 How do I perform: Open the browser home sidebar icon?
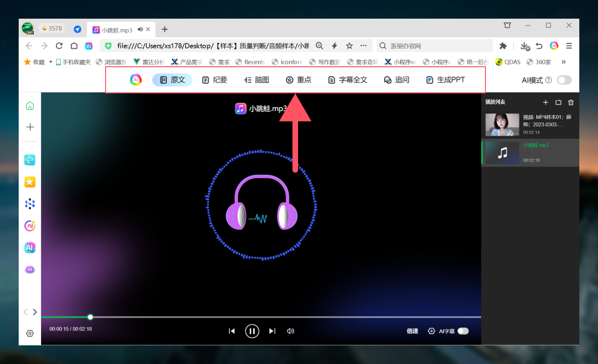click(x=30, y=105)
